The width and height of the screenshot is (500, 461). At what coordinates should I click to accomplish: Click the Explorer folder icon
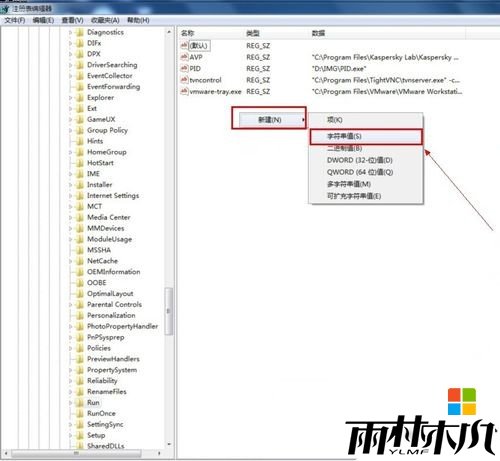click(x=80, y=98)
